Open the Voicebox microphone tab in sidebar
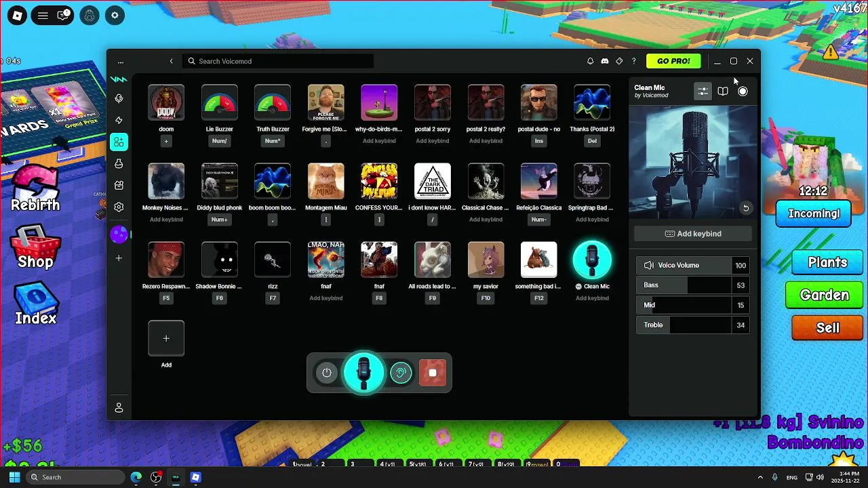 pyautogui.click(x=119, y=98)
